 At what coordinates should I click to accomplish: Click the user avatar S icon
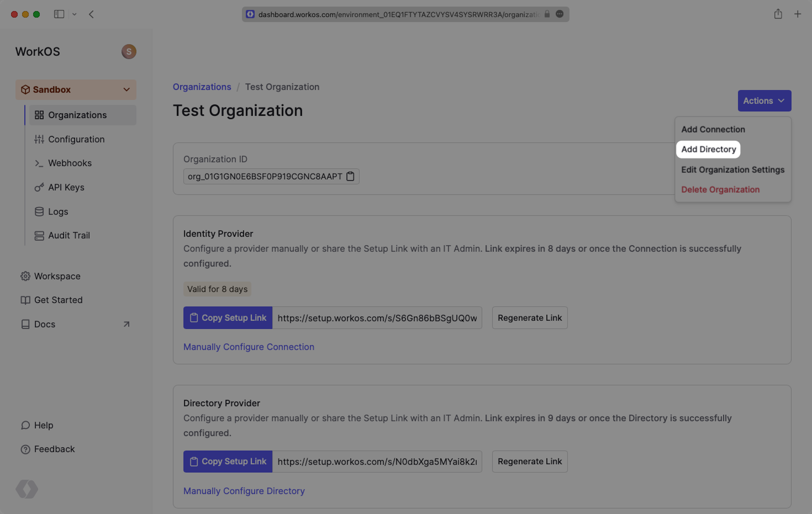pos(129,52)
